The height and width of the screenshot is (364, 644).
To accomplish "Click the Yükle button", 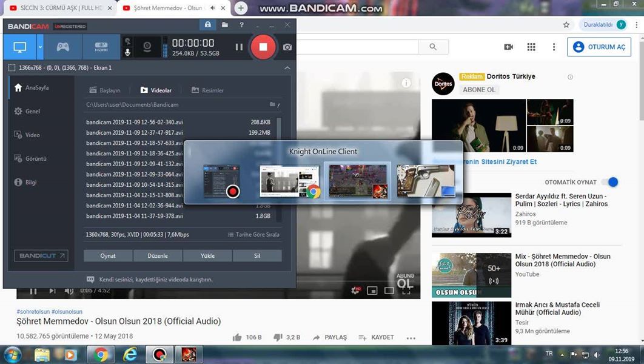I will coord(207,255).
